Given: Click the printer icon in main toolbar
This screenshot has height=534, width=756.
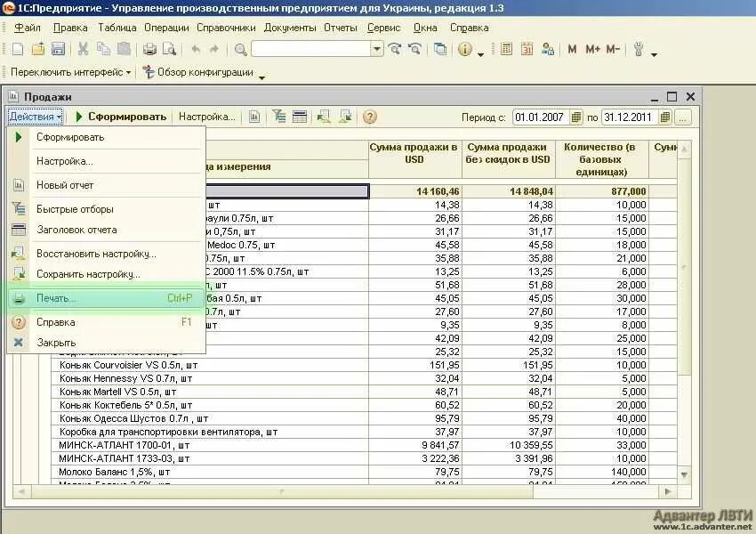Looking at the screenshot, I should 149,49.
